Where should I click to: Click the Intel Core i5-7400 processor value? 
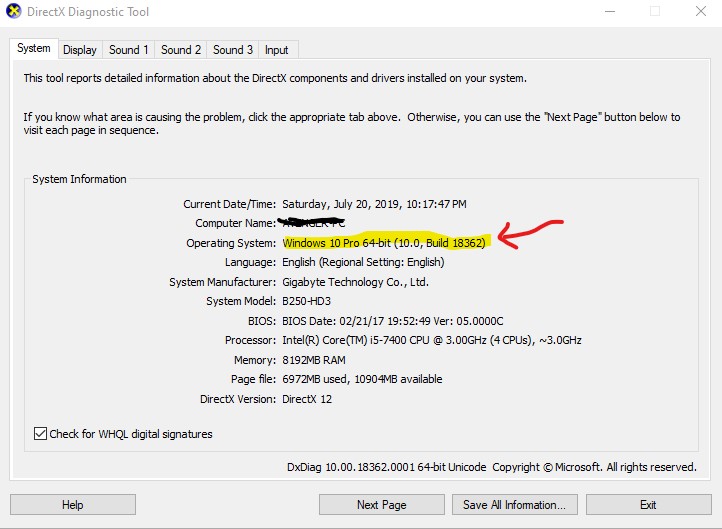tap(431, 340)
